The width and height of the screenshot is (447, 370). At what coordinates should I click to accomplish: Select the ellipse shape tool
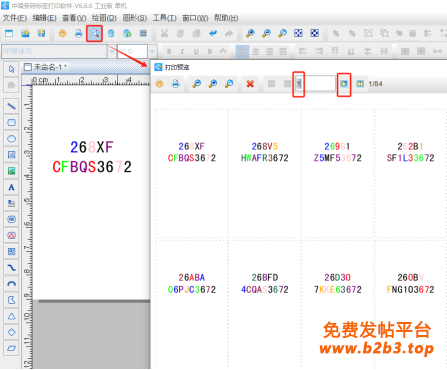[x=12, y=139]
